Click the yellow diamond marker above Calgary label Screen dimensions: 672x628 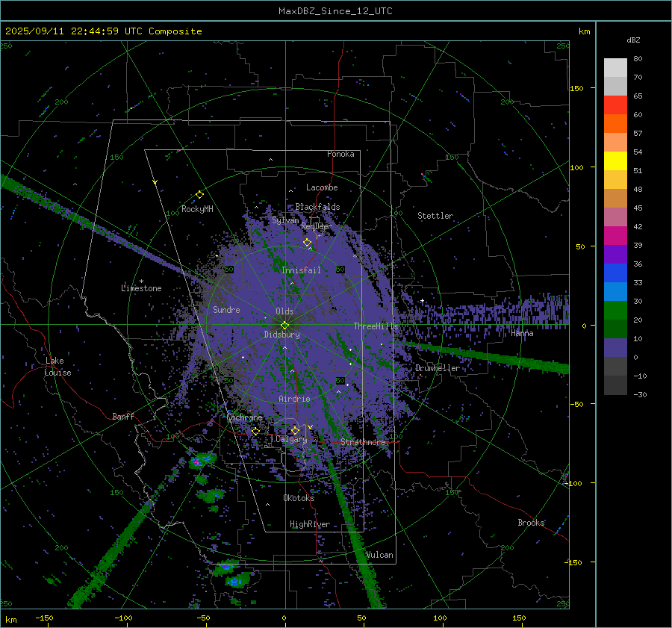tap(295, 430)
